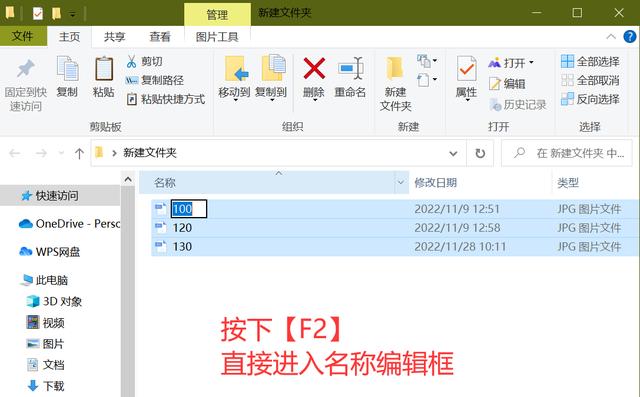This screenshot has width=640, height=397.
Task: Click date 2022/11/28 10:11 of file 130
Action: (460, 246)
